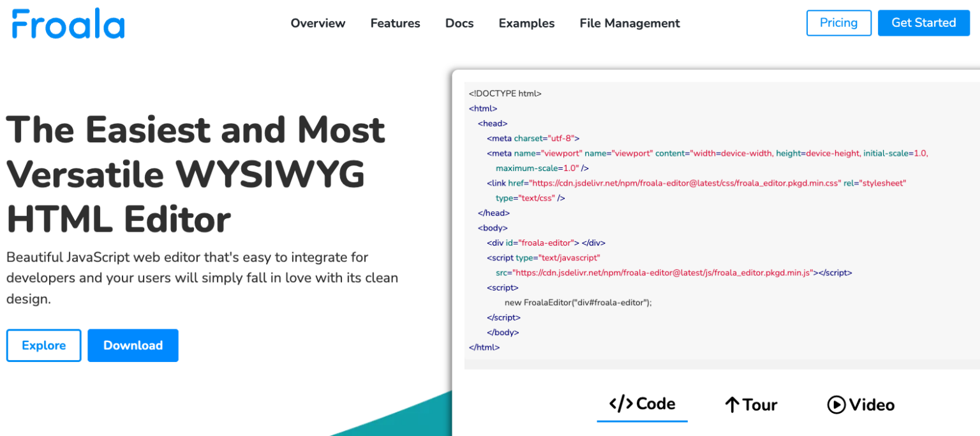
Task: Open the File Management section
Action: point(629,23)
